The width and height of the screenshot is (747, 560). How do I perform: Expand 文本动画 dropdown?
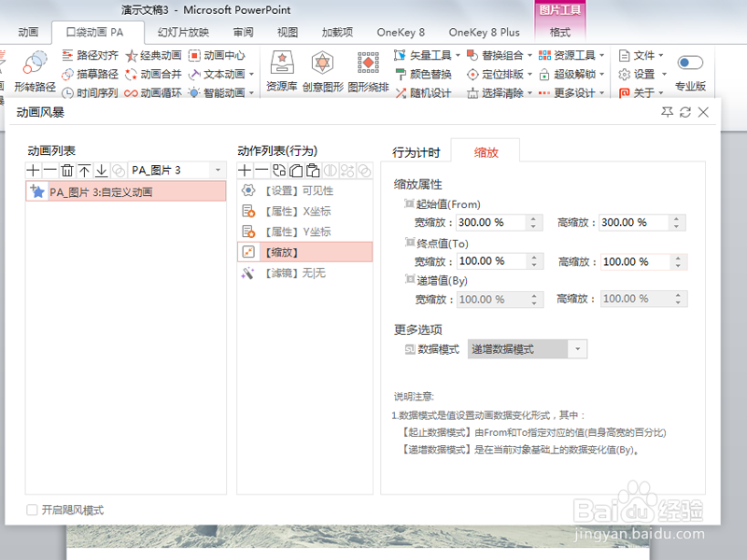coord(251,75)
